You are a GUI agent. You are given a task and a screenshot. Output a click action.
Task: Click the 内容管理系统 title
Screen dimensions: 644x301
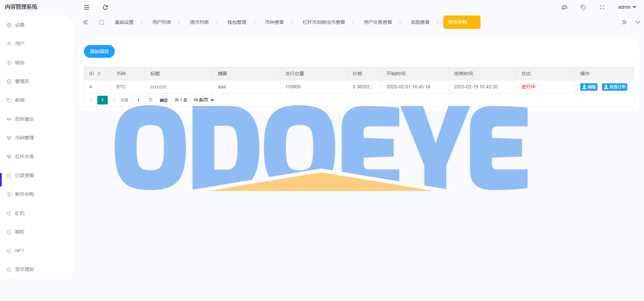click(x=21, y=7)
